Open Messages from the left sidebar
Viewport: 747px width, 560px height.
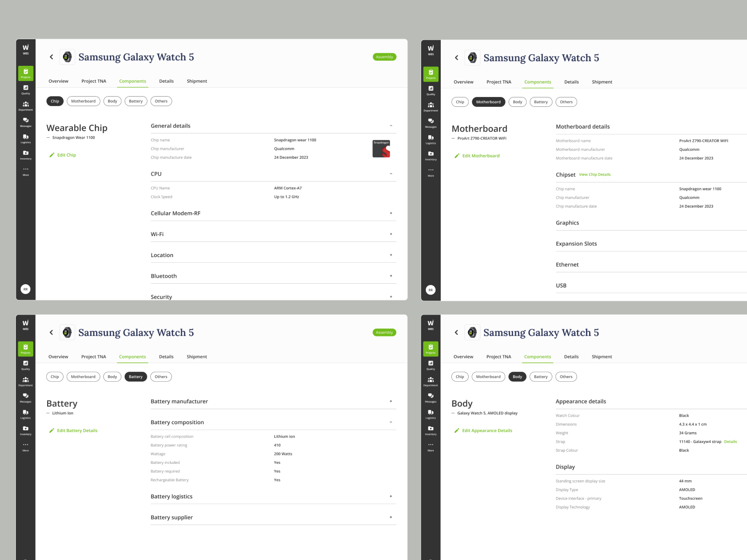coord(26,123)
